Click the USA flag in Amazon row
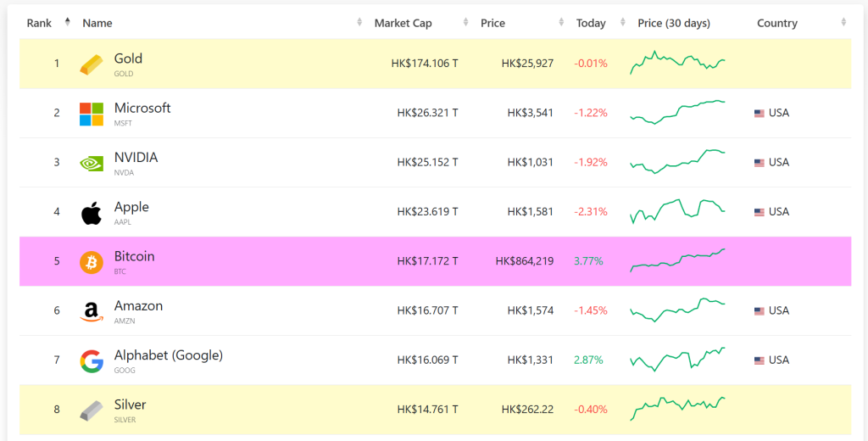This screenshot has width=868, height=441. tap(759, 310)
